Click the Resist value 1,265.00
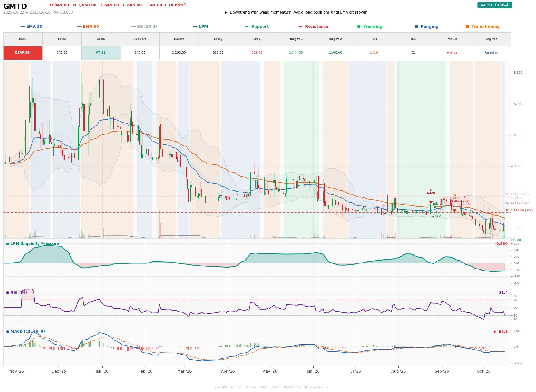The height and width of the screenshot is (392, 536). click(179, 53)
